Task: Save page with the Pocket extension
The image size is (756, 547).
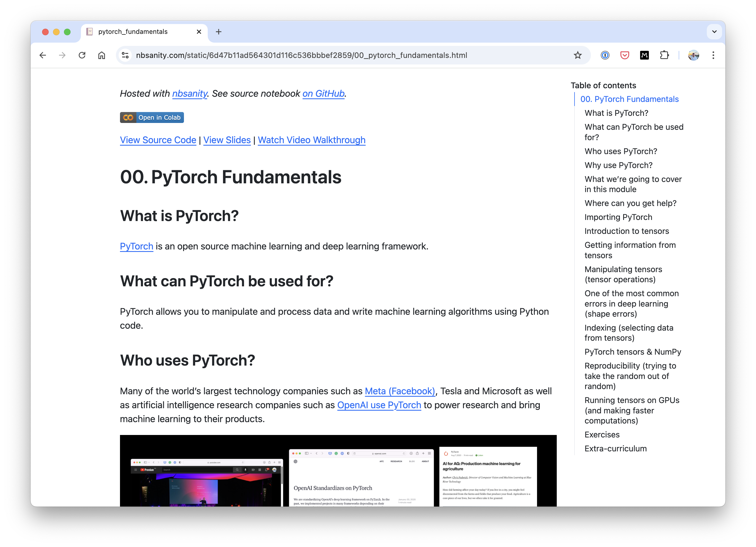Action: pos(625,55)
